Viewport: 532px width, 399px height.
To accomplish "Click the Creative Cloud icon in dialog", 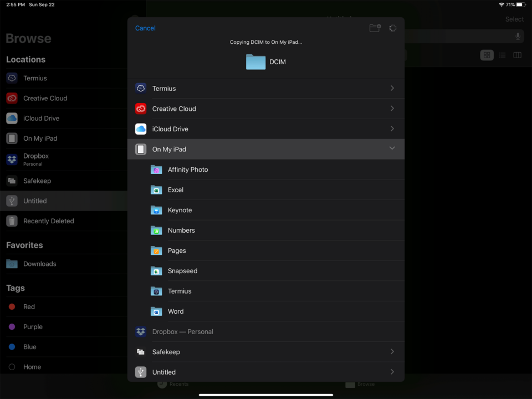I will 141,109.
